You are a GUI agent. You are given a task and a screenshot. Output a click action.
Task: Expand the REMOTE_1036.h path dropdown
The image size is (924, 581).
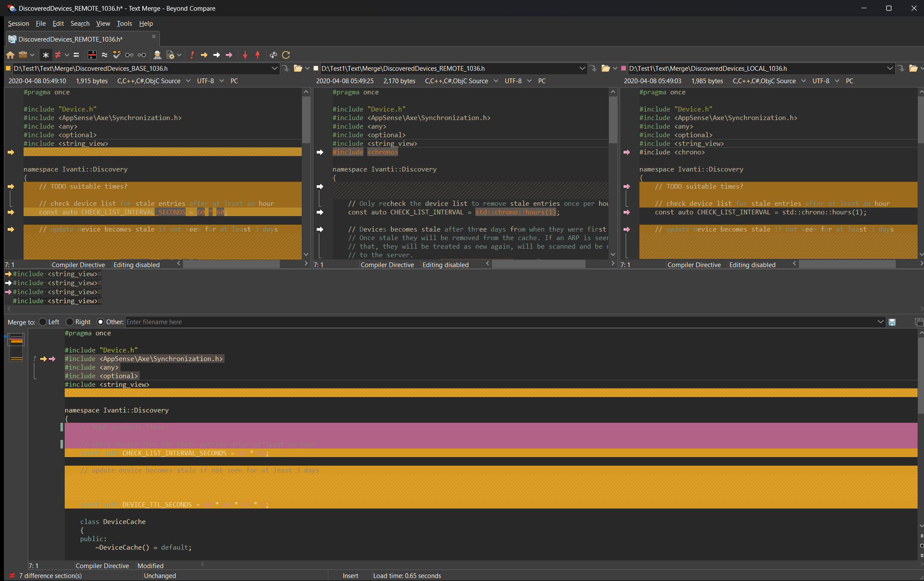point(582,68)
